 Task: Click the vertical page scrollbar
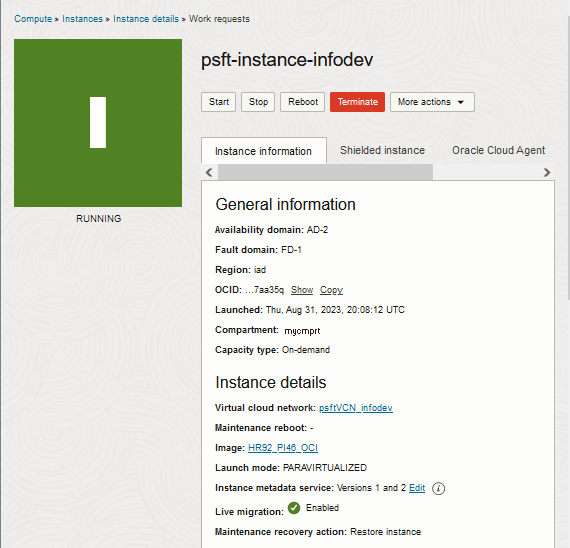click(568, 158)
